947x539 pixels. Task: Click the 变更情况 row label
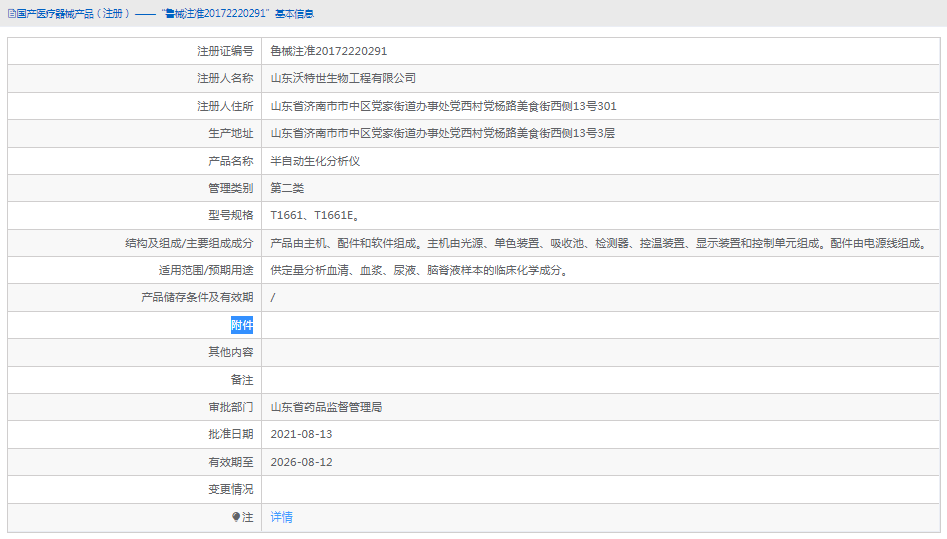230,489
